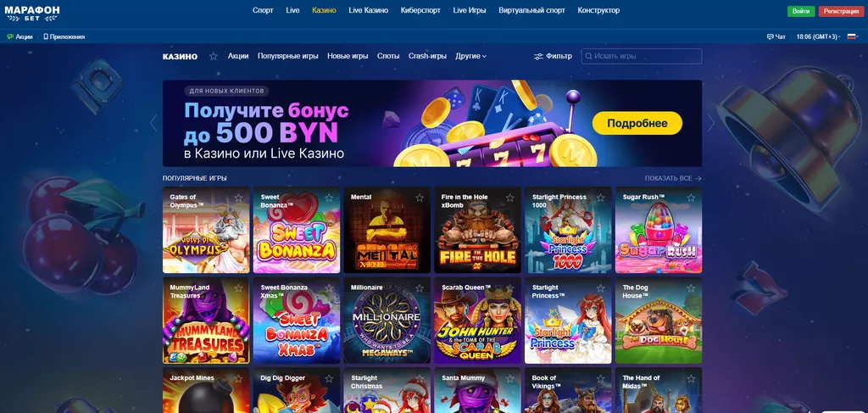868x413 pixels.
Task: Click the Подробнее button
Action: coord(637,123)
